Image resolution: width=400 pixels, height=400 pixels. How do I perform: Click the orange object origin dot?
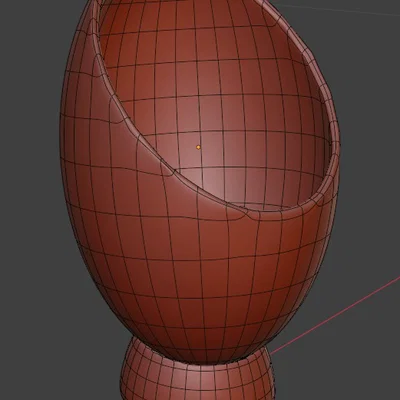coord(198,147)
